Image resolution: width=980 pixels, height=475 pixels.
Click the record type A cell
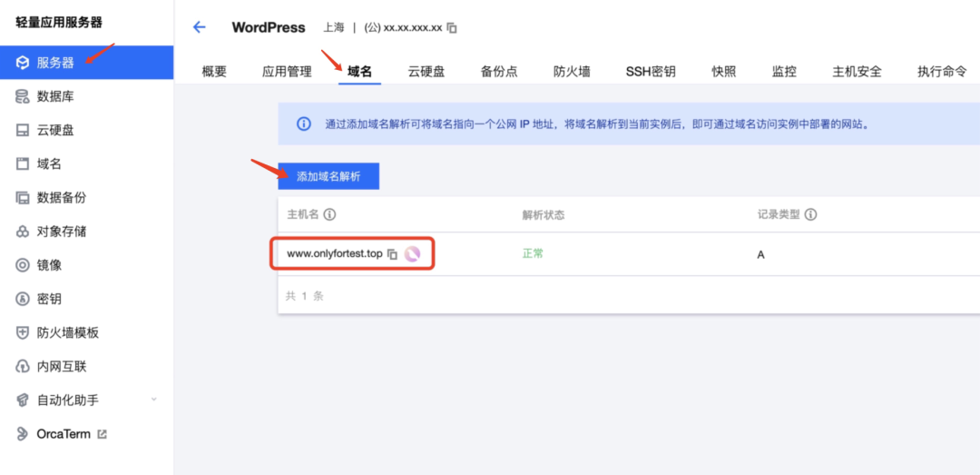tap(760, 254)
